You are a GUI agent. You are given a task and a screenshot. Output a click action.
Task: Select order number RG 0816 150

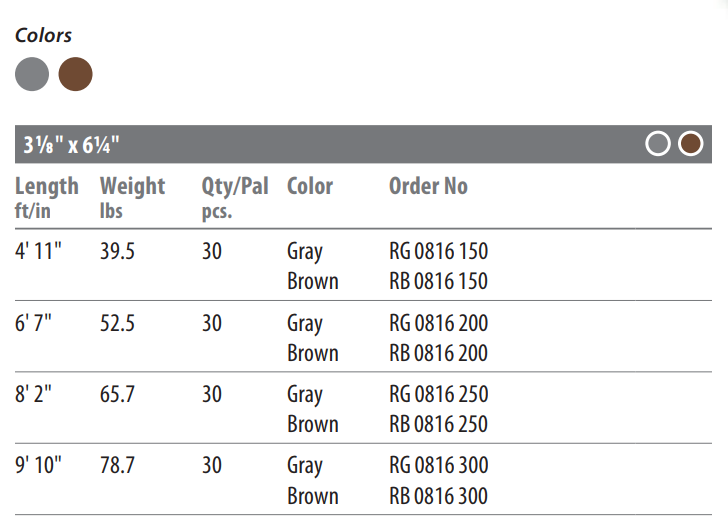(x=438, y=251)
